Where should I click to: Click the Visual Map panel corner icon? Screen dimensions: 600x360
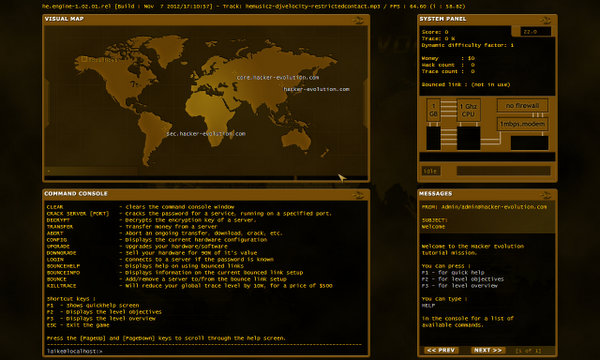[x=358, y=20]
